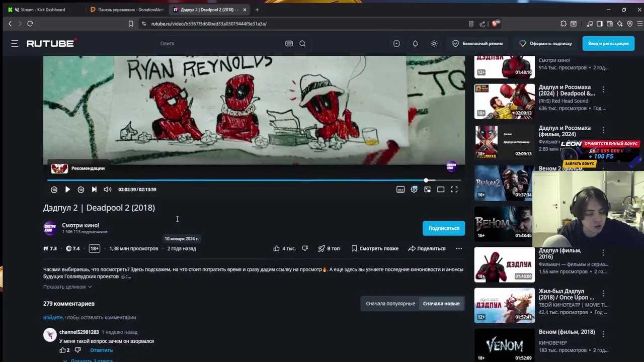Dislike the channel52981283 comment
644x362 pixels.
click(x=77, y=350)
